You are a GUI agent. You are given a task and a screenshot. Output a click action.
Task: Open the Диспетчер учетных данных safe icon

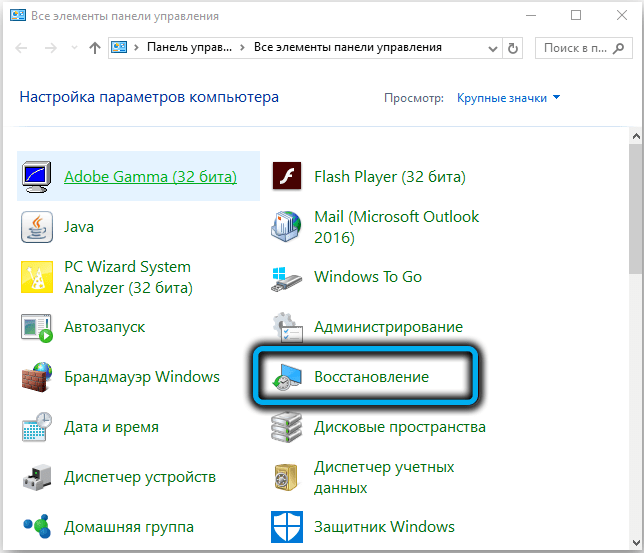[x=286, y=477]
